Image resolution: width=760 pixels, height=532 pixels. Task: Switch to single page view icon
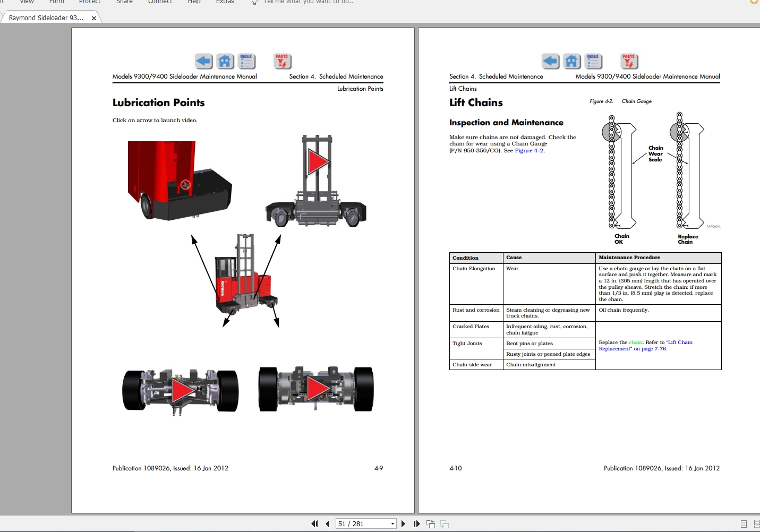click(x=744, y=524)
